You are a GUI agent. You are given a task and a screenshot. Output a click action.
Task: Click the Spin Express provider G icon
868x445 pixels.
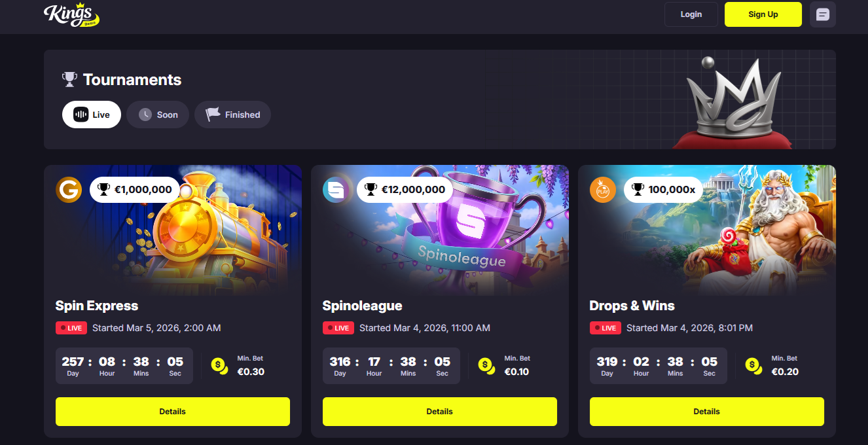69,190
